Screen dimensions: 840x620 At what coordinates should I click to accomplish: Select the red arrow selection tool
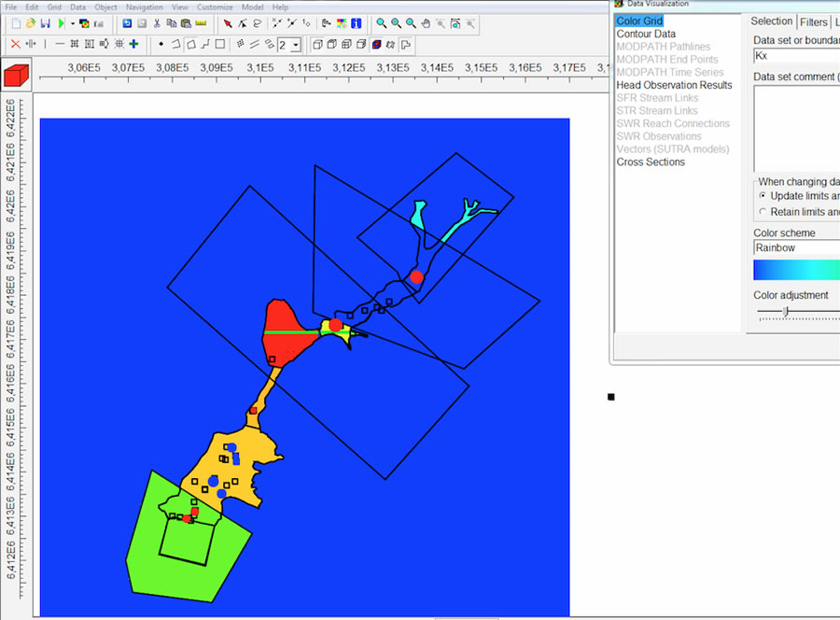[228, 23]
